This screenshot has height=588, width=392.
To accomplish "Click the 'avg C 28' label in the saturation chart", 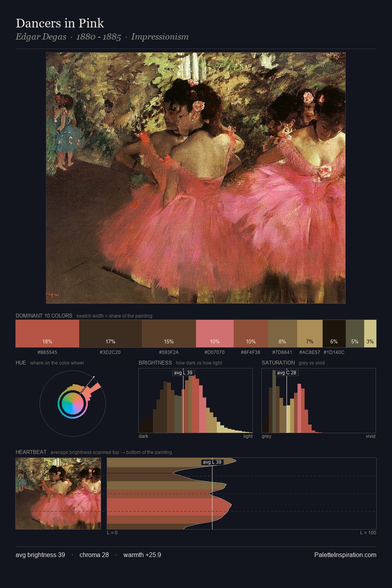I will coord(287,373).
